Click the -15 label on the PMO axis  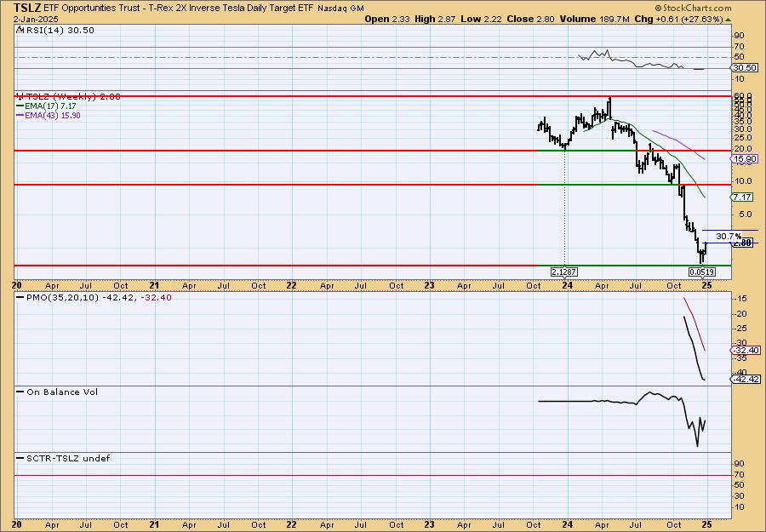tap(740, 299)
